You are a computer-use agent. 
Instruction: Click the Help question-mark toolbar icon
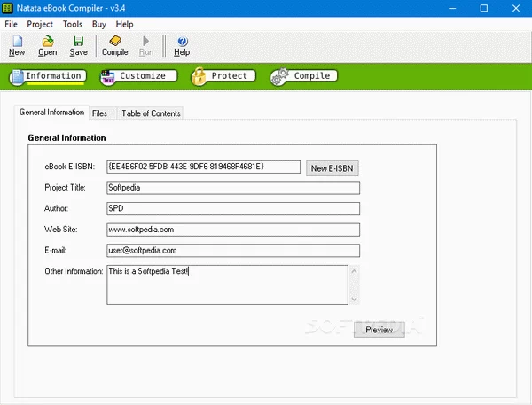182,46
